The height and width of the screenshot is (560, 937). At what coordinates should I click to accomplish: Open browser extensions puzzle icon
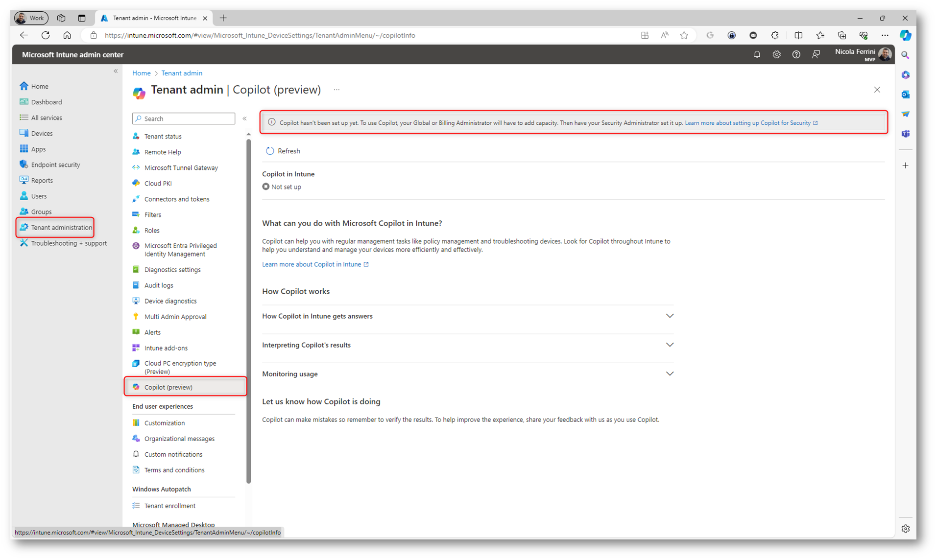click(x=774, y=35)
